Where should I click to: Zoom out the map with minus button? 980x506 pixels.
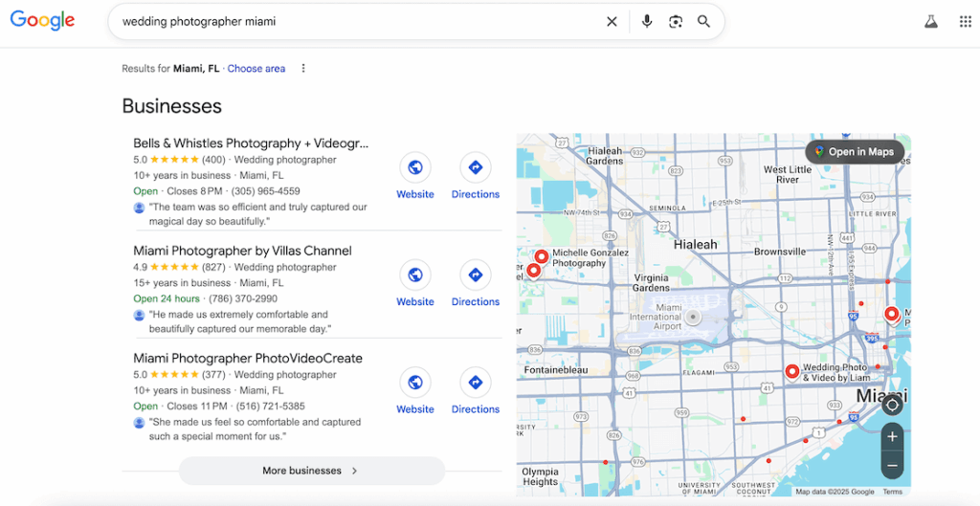click(x=892, y=466)
